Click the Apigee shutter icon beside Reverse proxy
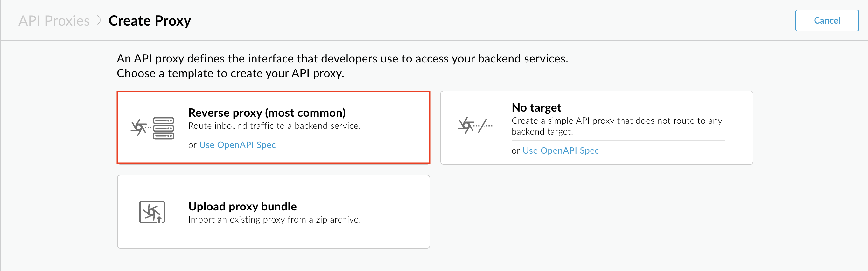This screenshot has width=868, height=271. click(x=139, y=127)
